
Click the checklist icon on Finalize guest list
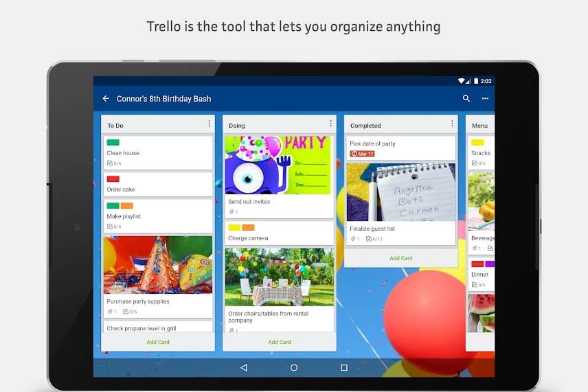click(369, 239)
